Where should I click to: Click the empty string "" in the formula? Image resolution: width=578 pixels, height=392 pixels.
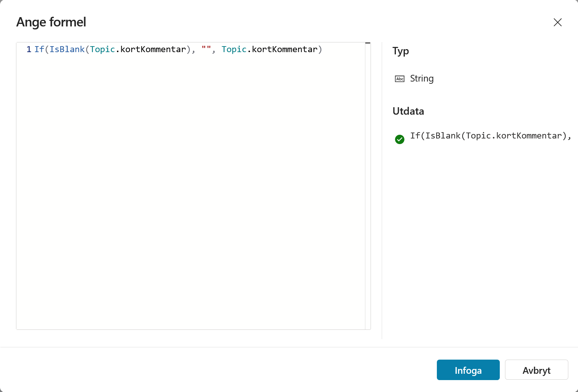[206, 49]
